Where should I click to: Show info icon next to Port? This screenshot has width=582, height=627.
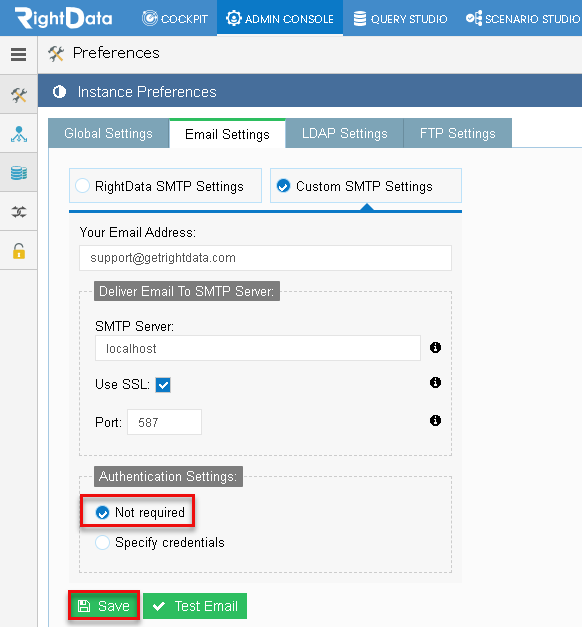click(x=435, y=421)
